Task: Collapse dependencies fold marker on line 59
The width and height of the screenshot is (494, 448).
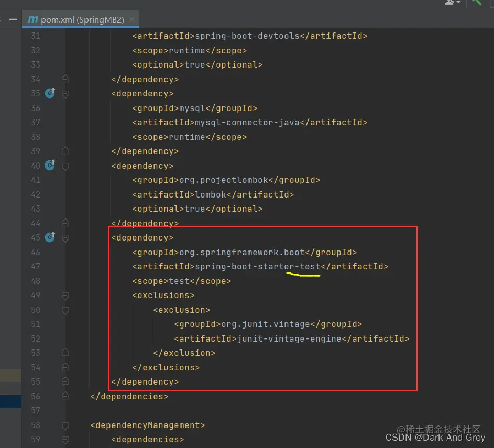Action: (x=65, y=440)
